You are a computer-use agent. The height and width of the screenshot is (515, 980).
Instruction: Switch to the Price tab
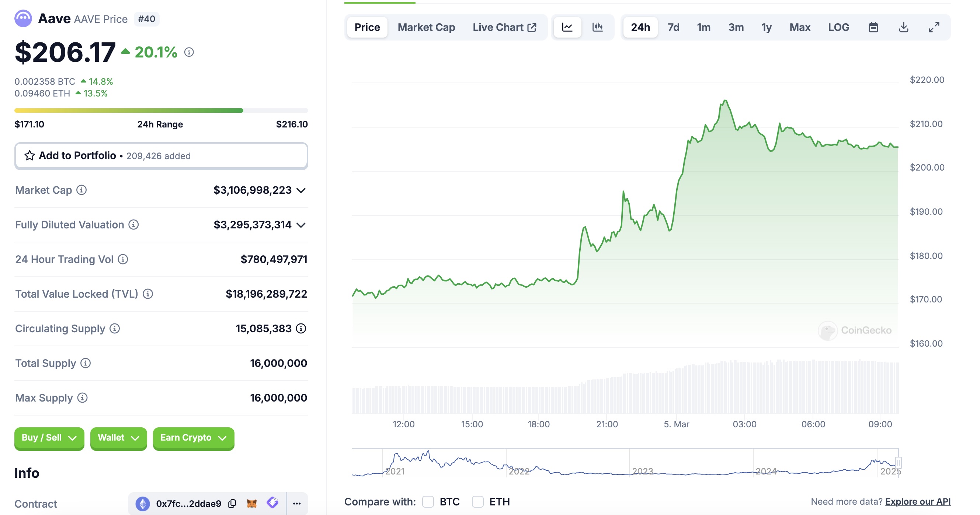[x=367, y=27]
